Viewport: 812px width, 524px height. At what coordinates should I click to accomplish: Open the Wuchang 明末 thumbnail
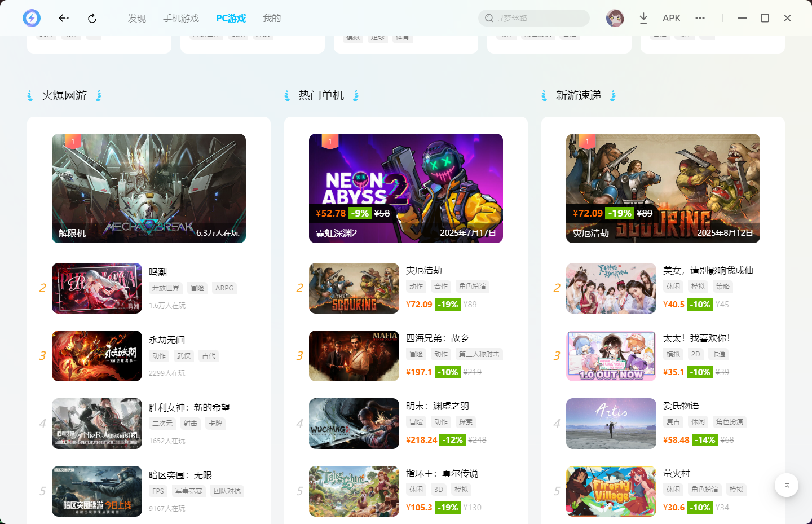tap(354, 424)
